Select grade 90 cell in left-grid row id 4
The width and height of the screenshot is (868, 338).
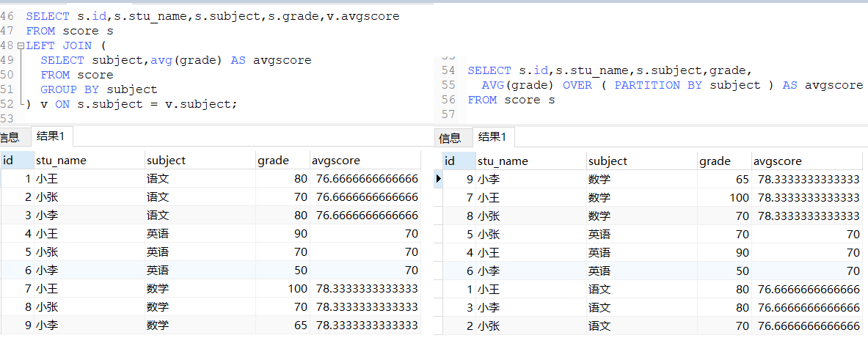283,233
